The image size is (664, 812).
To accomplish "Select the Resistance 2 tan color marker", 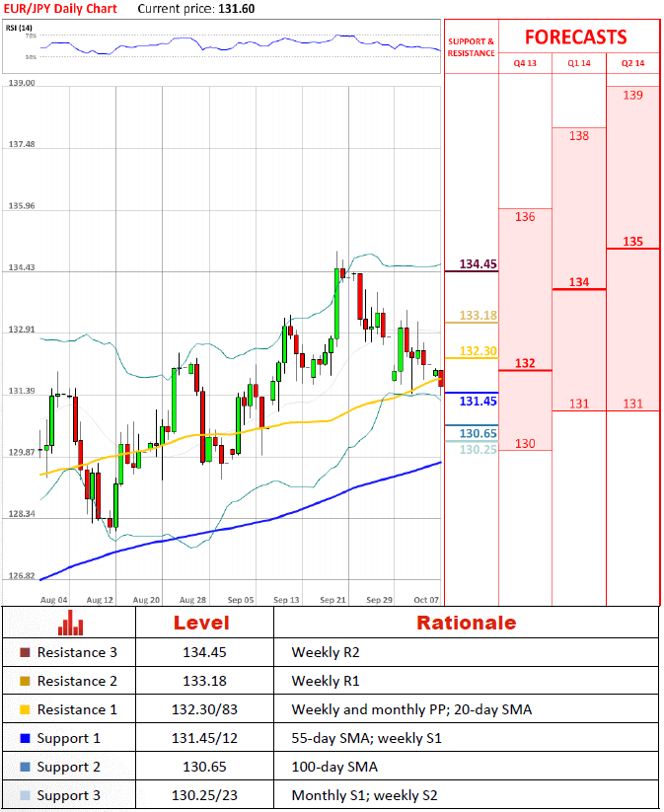I will pos(24,681).
